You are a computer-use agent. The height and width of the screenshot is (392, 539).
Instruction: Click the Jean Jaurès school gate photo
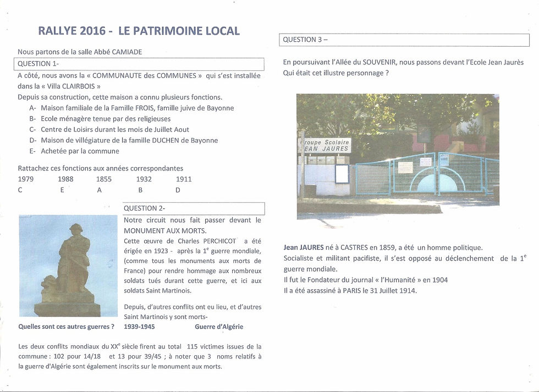pos(398,156)
